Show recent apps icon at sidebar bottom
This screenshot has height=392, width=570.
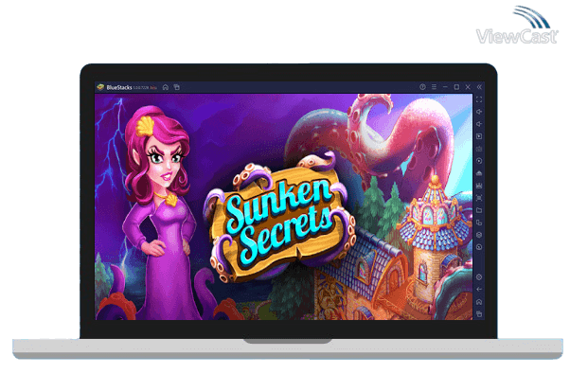[x=479, y=313]
